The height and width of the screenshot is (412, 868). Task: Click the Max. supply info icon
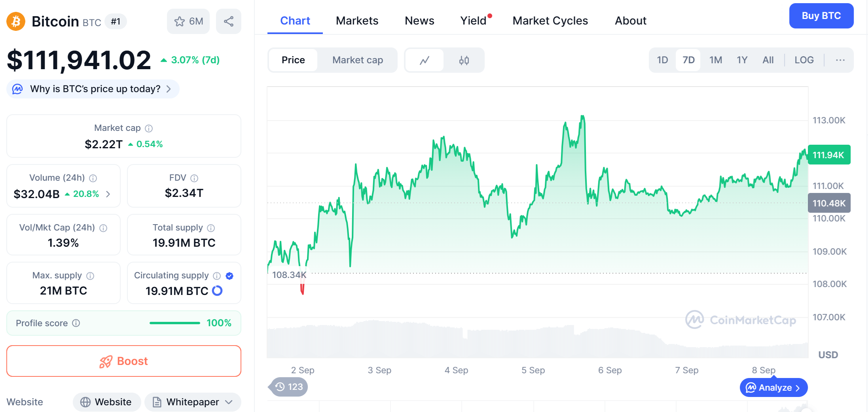point(90,276)
